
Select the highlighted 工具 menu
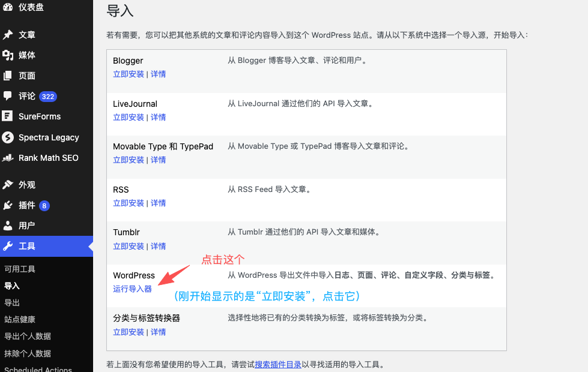click(46, 246)
